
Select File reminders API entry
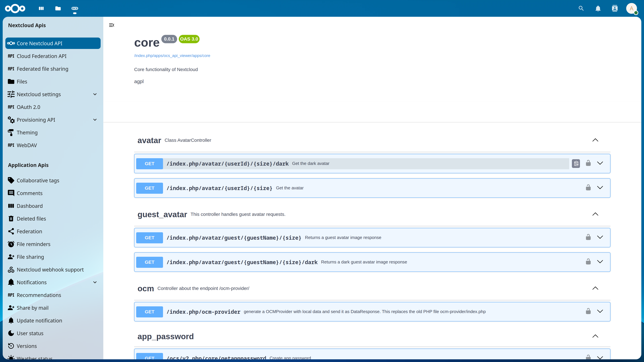pos(53,244)
